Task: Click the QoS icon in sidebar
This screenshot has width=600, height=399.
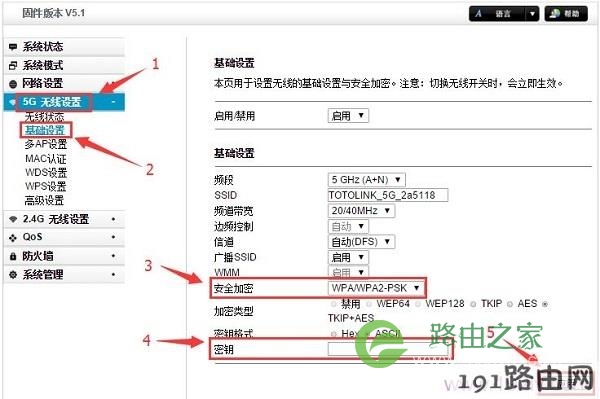Action: point(13,238)
